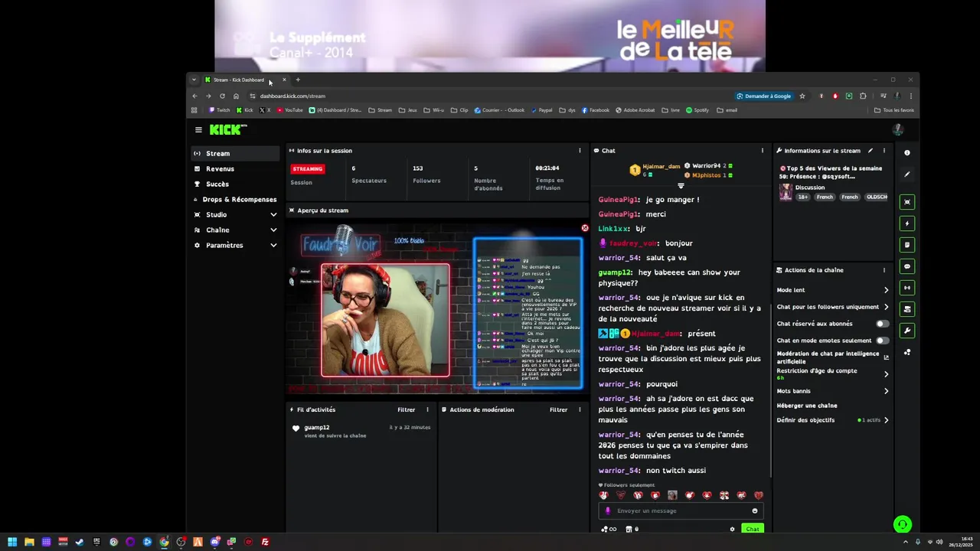
Task: Click the 18+ stream tag
Action: [x=802, y=197]
